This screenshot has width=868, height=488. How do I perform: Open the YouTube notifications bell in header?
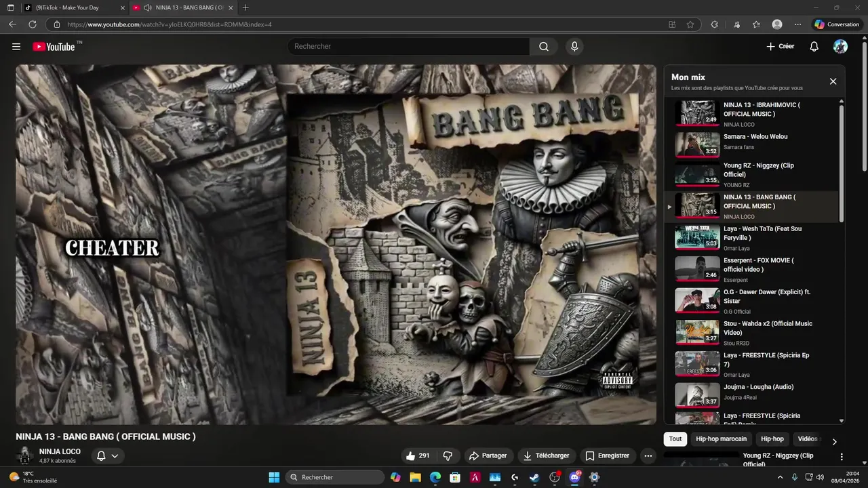(x=814, y=46)
